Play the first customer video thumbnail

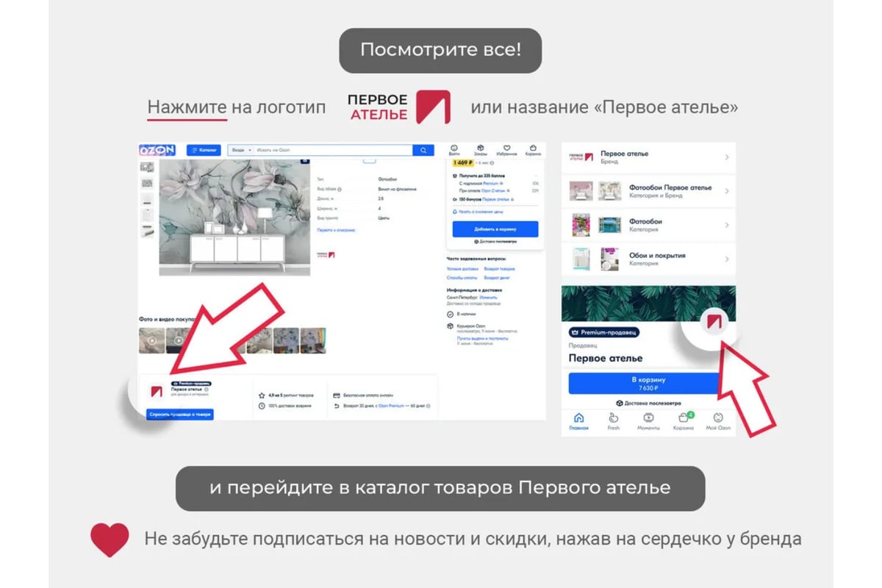click(x=151, y=340)
